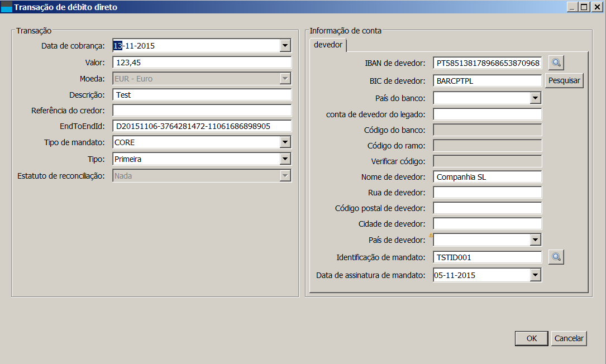Click the Cidade de devedor input field

pos(487,224)
